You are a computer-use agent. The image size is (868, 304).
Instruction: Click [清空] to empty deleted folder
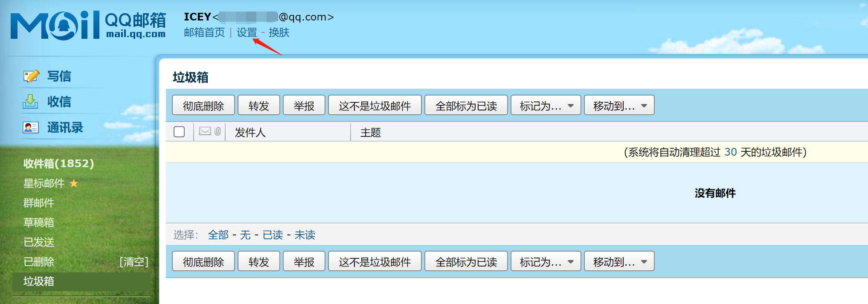pos(134,262)
